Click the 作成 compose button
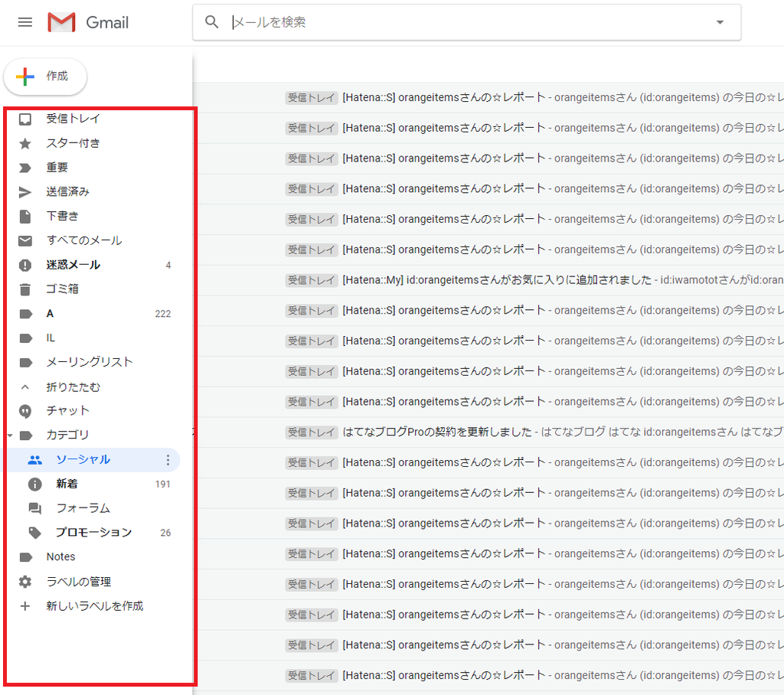Screen dimensions: 784x695 point(45,77)
